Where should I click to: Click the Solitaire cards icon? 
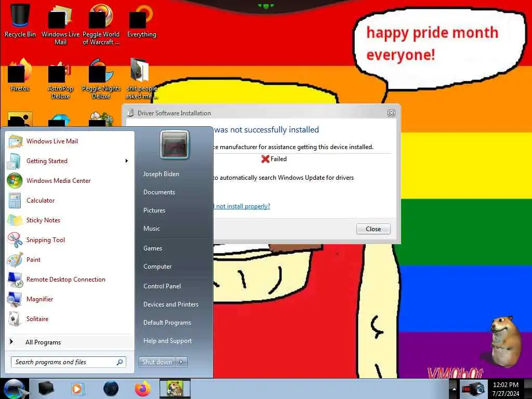pyautogui.click(x=15, y=318)
